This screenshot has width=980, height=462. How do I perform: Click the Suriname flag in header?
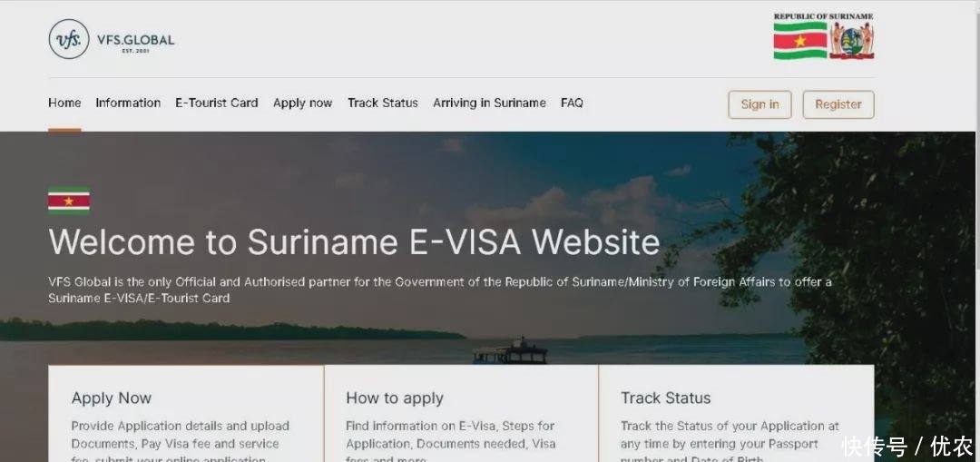800,41
